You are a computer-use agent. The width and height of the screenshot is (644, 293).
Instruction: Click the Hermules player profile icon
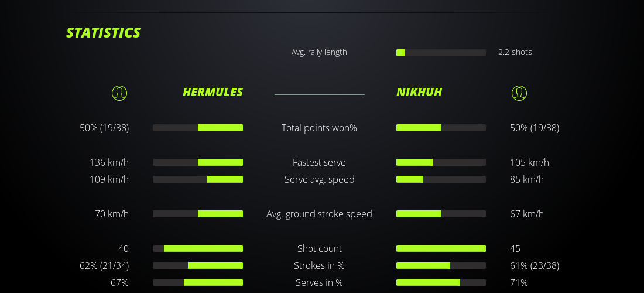pyautogui.click(x=119, y=93)
